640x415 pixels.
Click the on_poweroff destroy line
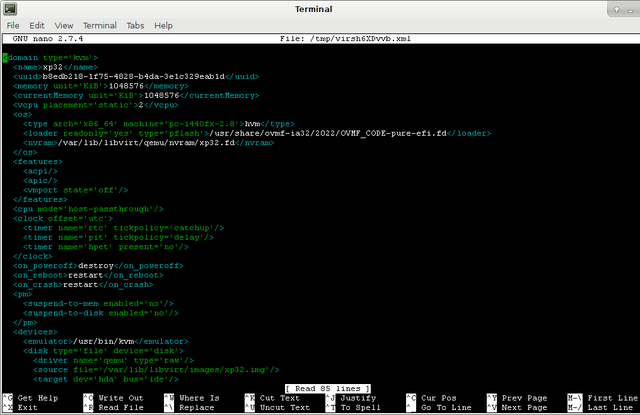[x=98, y=266]
